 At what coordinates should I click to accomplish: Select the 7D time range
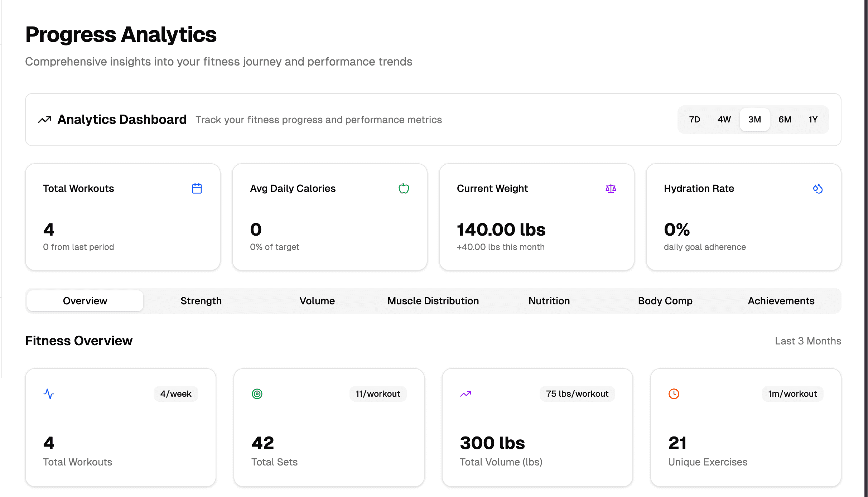694,120
